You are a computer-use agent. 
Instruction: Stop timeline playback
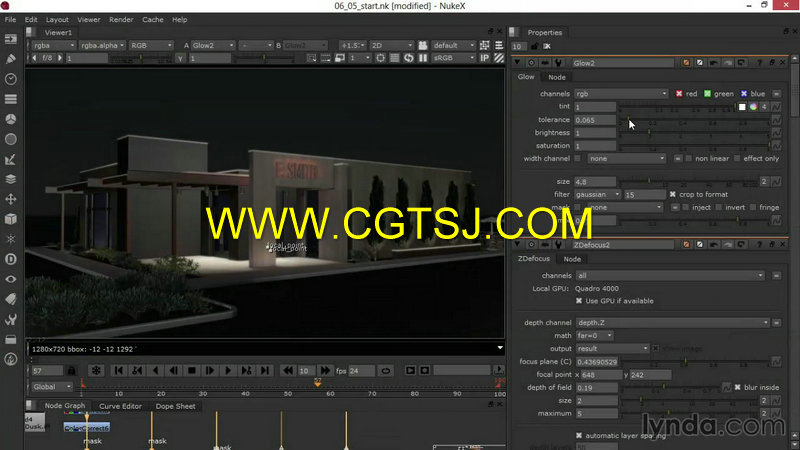coord(192,370)
